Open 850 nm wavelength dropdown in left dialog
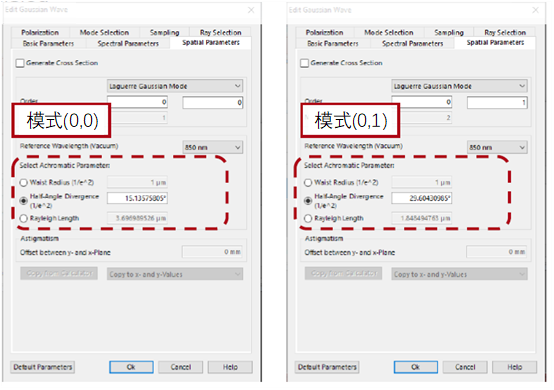Viewport: 554px width, 390px height. tap(213, 147)
